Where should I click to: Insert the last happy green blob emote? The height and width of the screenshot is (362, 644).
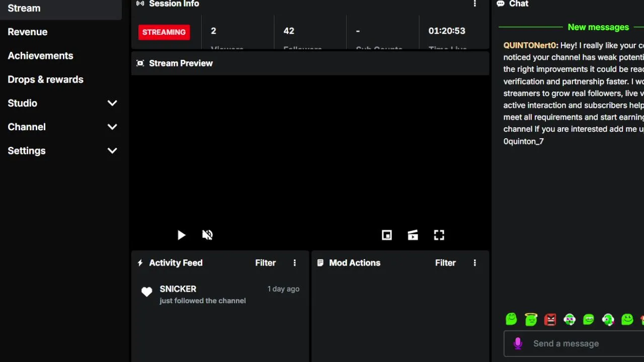[x=627, y=319]
